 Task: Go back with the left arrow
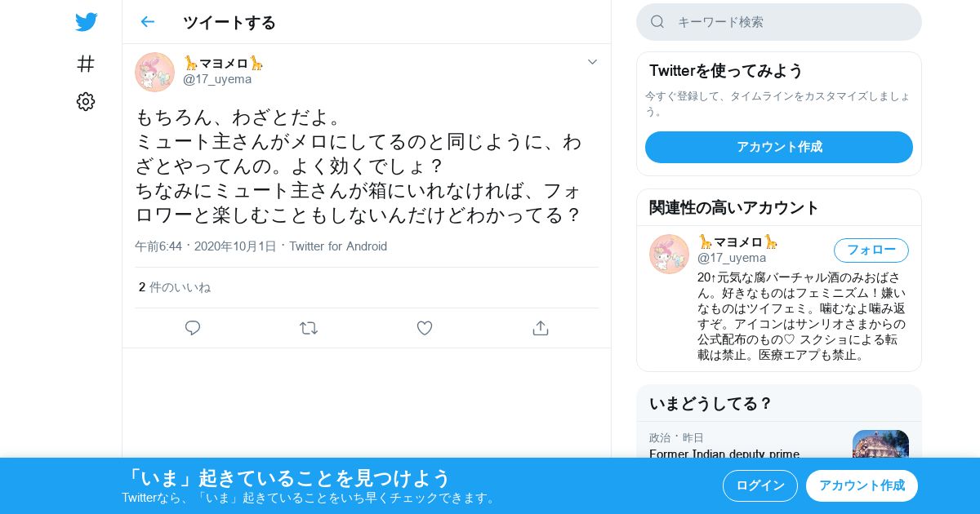(x=147, y=22)
